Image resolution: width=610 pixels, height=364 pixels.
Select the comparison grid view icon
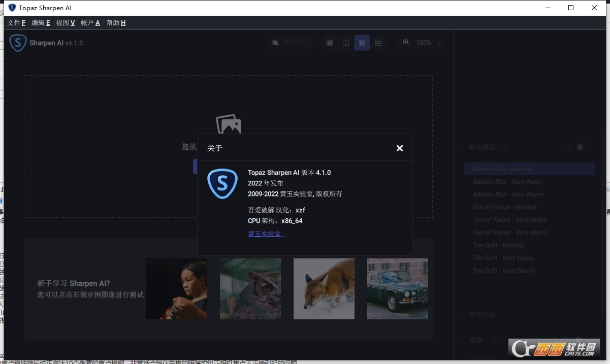pyautogui.click(x=378, y=43)
